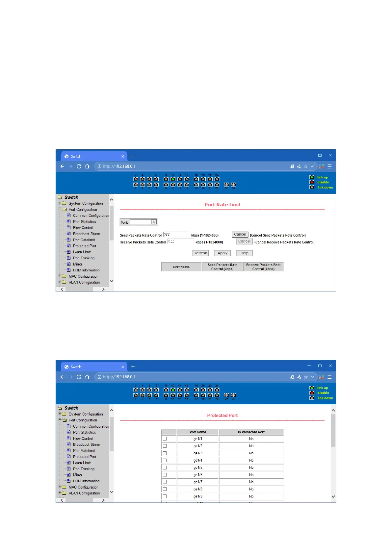This screenshot has height=554, width=392.
Task: Click Receive Packets Rate Control input field
Action: [x=181, y=242]
